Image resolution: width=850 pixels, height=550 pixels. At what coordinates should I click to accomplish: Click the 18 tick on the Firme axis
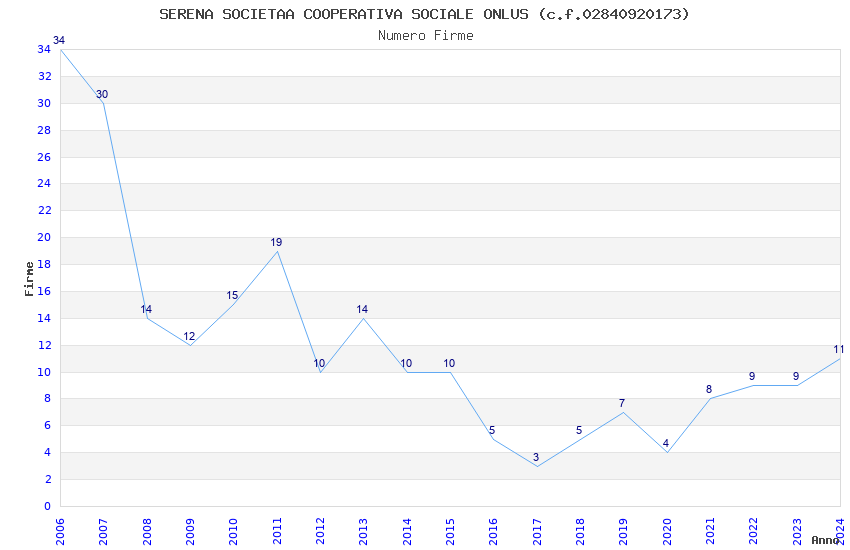click(x=44, y=264)
